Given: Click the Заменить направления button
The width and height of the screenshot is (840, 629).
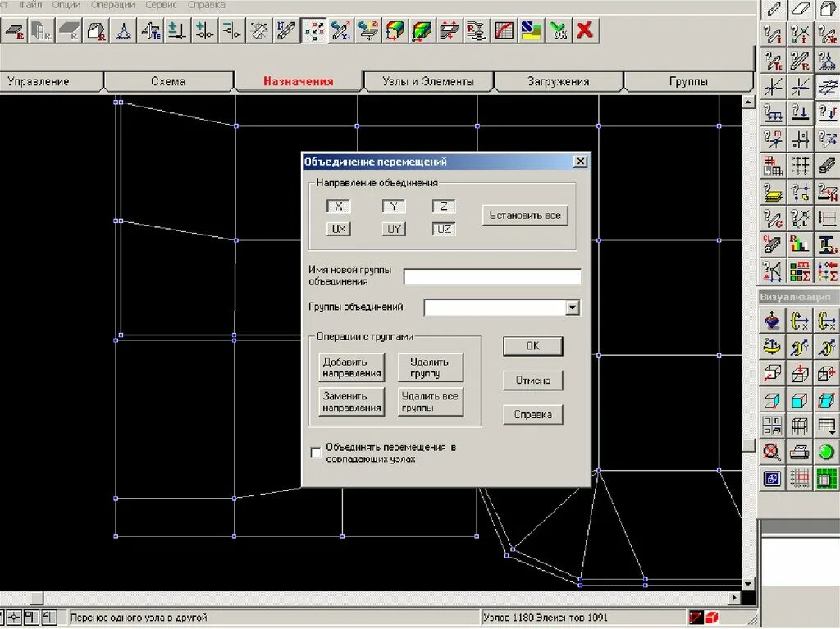Looking at the screenshot, I should [352, 402].
